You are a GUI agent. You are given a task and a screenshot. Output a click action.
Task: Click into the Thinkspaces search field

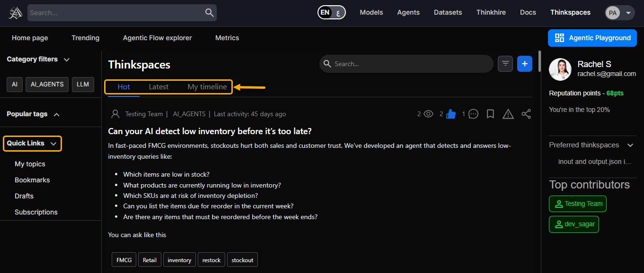tap(412, 64)
